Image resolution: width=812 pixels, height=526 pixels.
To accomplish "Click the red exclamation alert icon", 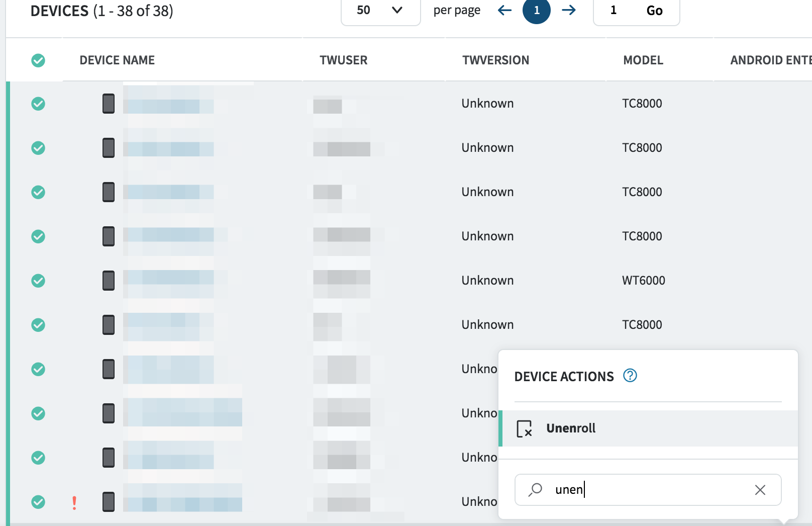I will pyautogui.click(x=74, y=502).
